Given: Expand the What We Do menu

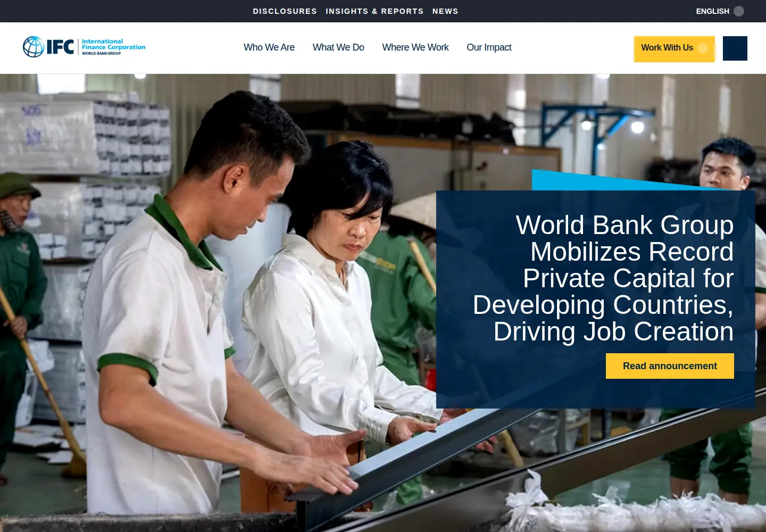Looking at the screenshot, I should coord(338,47).
